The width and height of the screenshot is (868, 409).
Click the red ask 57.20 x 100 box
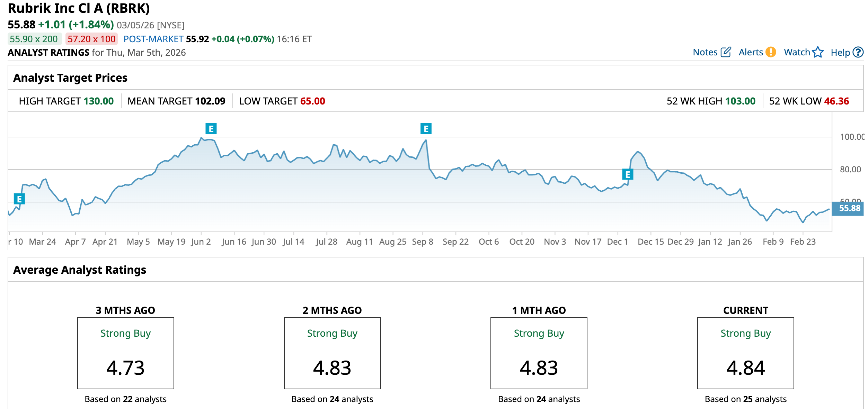click(x=91, y=39)
